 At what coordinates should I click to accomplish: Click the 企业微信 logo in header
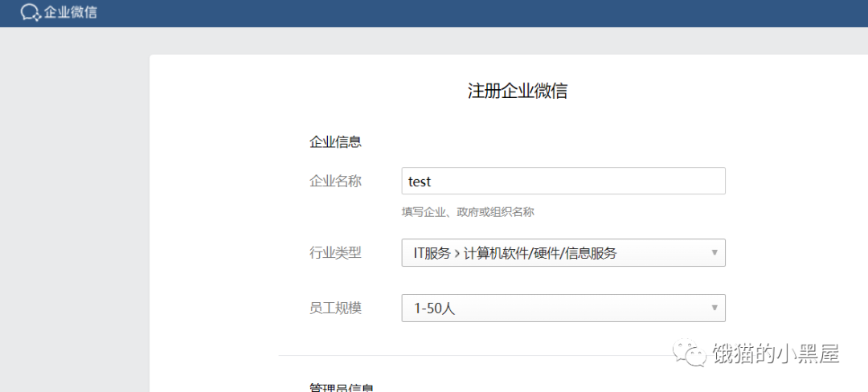click(59, 12)
